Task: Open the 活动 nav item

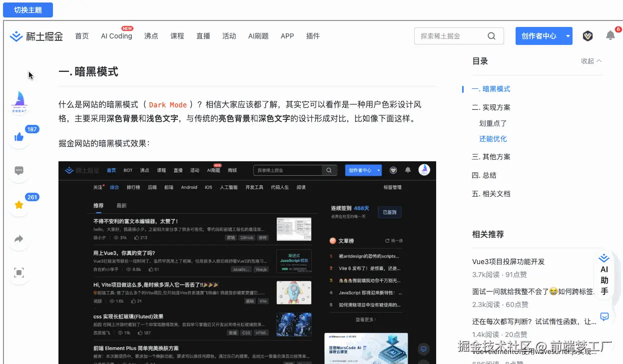Action: [x=229, y=36]
